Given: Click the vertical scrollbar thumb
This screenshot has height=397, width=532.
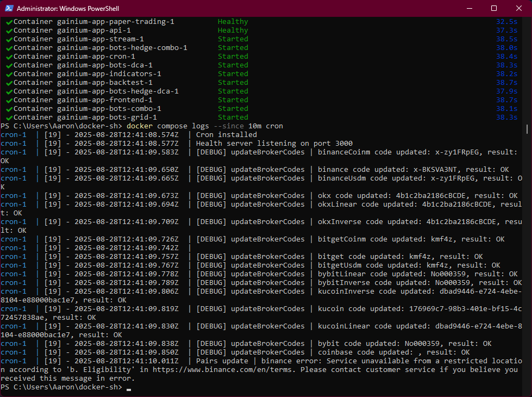Looking at the screenshot, I should [x=528, y=129].
